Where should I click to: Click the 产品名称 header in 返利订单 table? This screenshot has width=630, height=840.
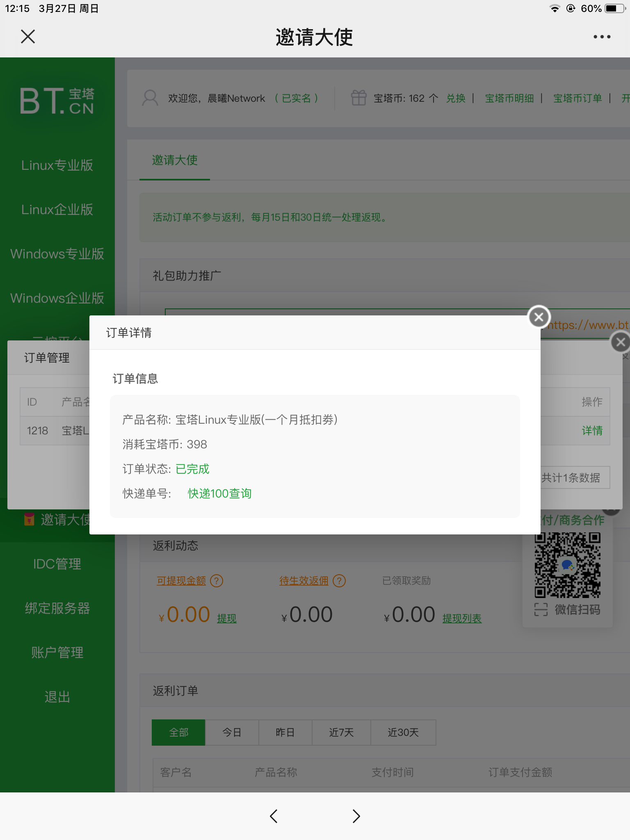coord(276,773)
